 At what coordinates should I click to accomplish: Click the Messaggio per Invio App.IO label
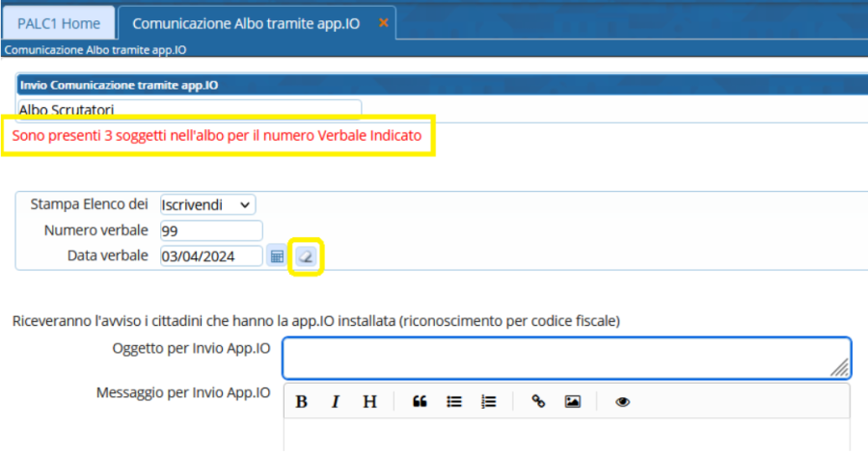183,392
